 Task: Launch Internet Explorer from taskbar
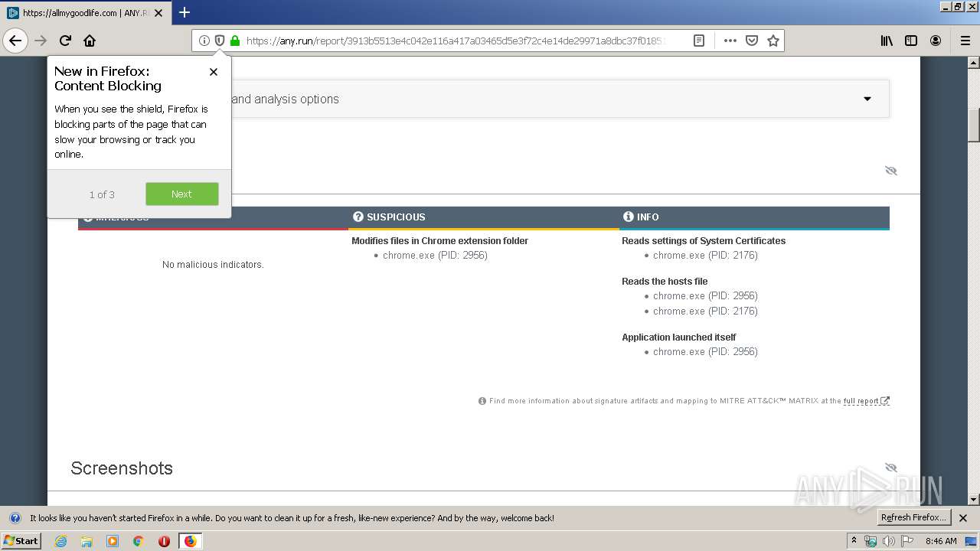(x=61, y=541)
